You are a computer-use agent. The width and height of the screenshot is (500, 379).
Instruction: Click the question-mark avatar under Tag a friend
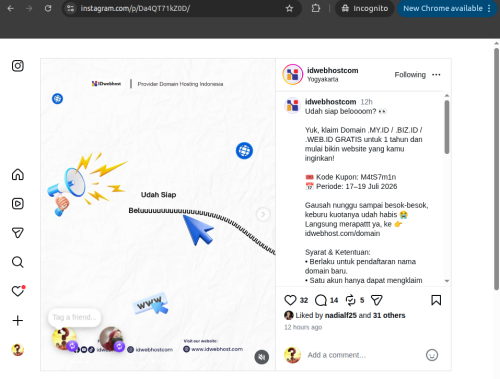[x=64, y=339]
